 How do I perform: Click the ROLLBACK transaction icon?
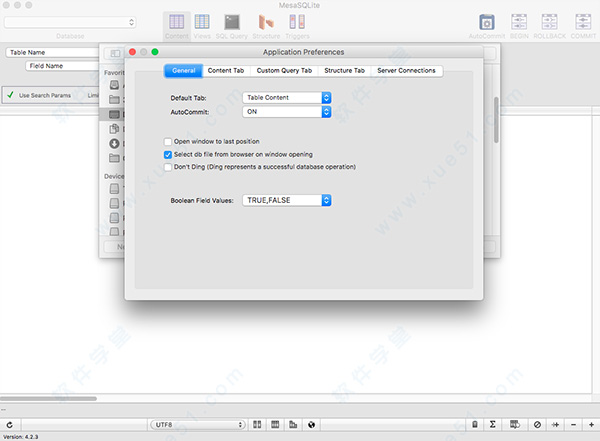click(x=548, y=22)
